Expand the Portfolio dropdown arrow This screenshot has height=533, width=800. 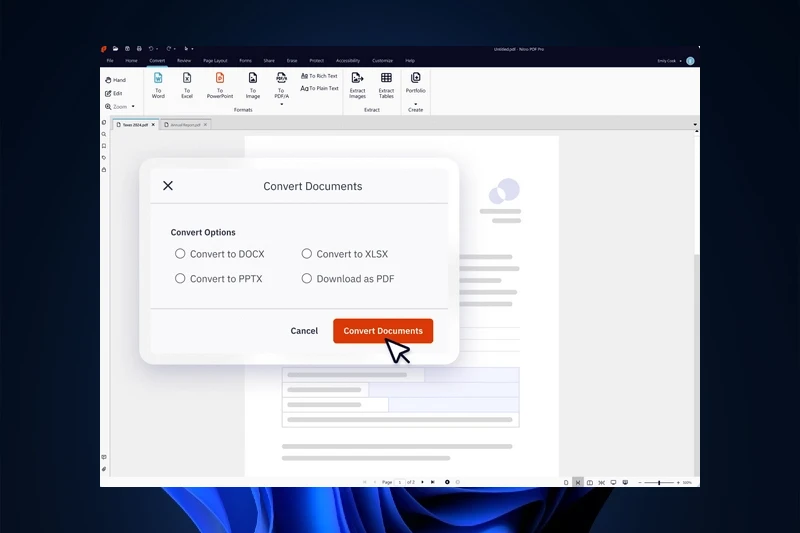415,104
